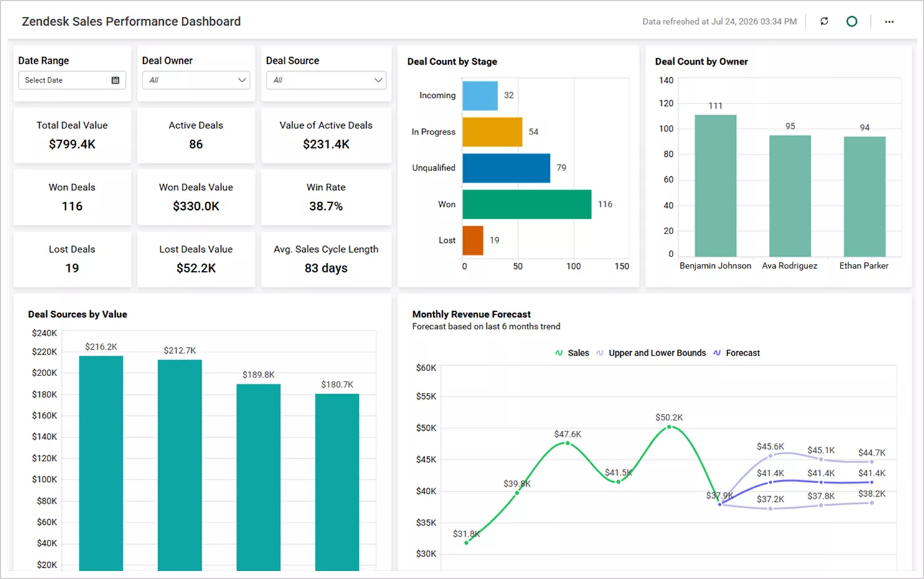The height and width of the screenshot is (579, 924).
Task: Toggle the Upper and Lower Bounds legend label
Action: 658,353
